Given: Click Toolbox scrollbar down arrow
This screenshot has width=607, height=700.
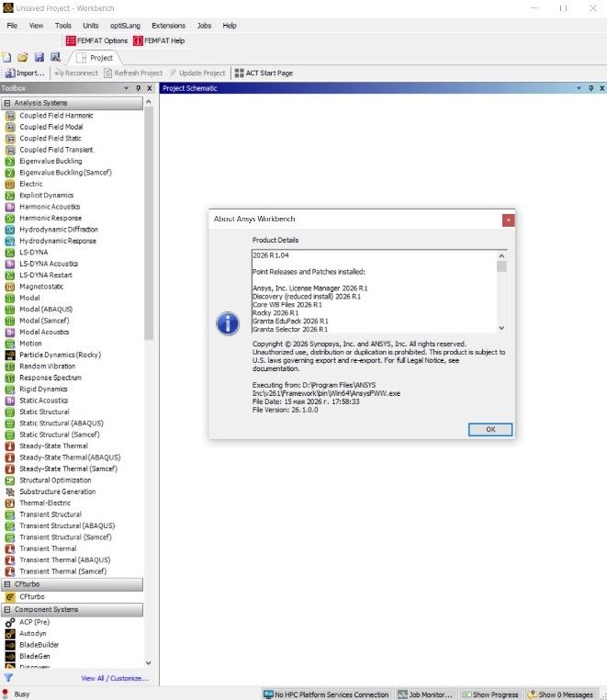Looking at the screenshot, I should tap(149, 663).
